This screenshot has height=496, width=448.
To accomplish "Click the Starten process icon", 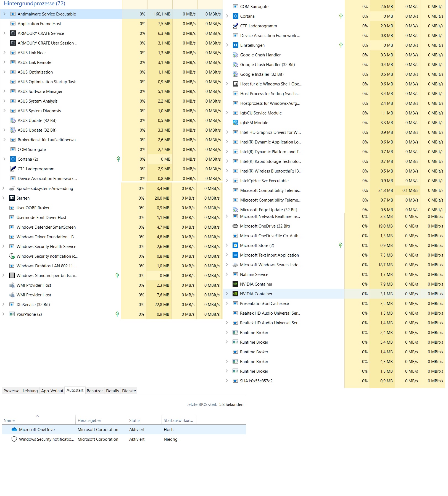I will tap(12, 198).
